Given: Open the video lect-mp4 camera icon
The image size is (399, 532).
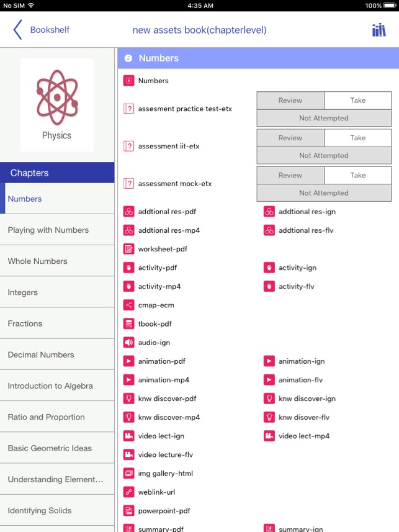Looking at the screenshot, I should 269,436.
